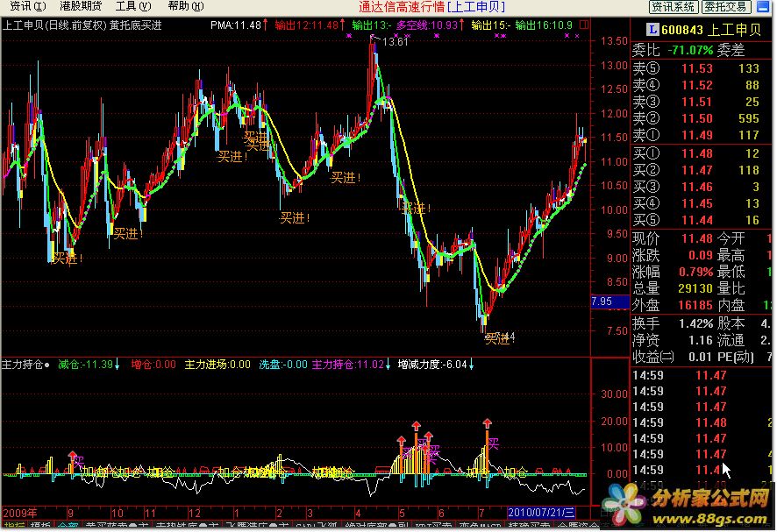Click the 增减力度:-6.04 indicator value

coord(432,365)
